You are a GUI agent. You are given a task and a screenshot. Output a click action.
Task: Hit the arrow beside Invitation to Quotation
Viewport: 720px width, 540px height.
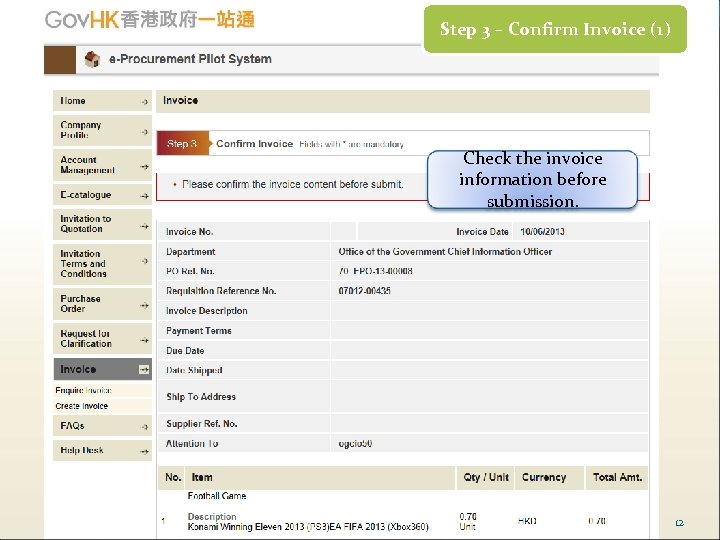pos(145,224)
